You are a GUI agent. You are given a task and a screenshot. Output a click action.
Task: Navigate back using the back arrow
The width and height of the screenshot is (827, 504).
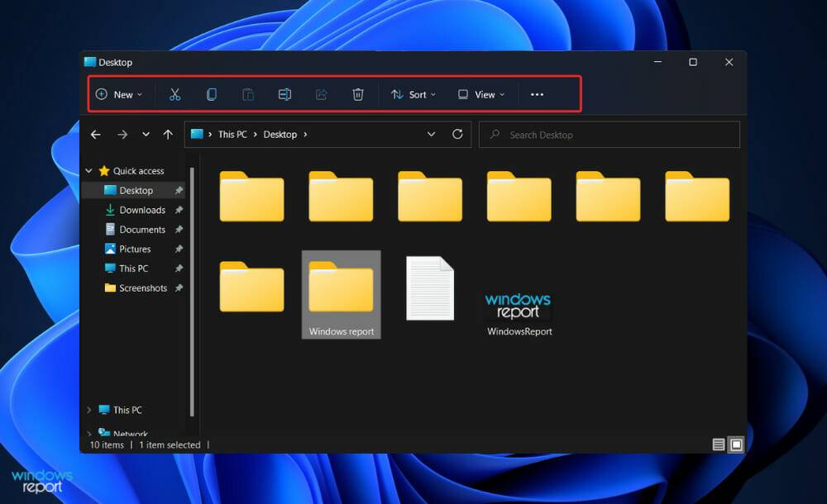pos(95,134)
